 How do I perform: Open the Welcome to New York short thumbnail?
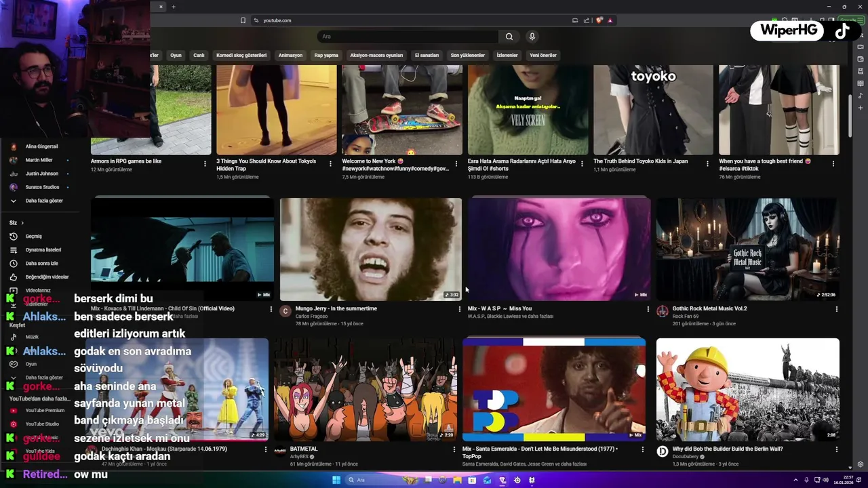pyautogui.click(x=402, y=110)
